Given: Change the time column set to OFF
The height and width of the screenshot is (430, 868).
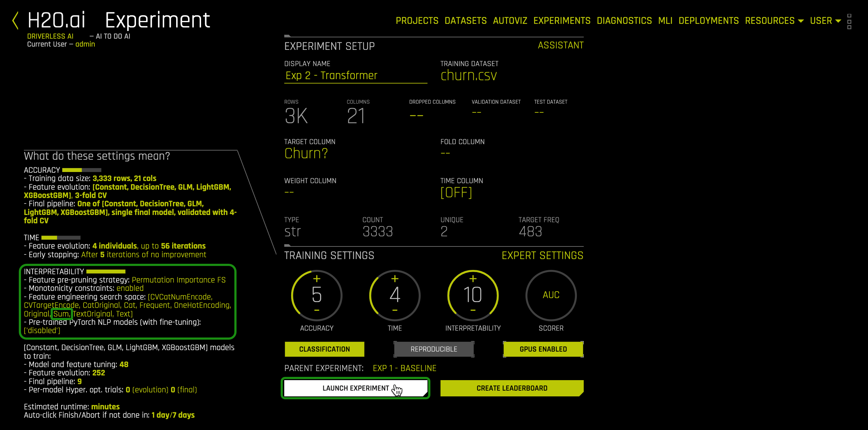Looking at the screenshot, I should coord(456,193).
